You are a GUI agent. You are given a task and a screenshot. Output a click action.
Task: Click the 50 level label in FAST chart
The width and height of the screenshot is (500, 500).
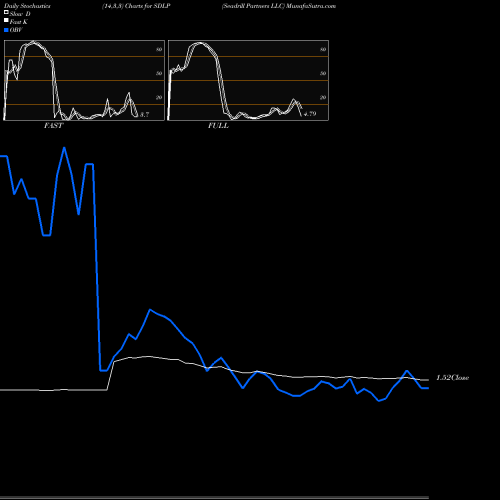coord(159,73)
